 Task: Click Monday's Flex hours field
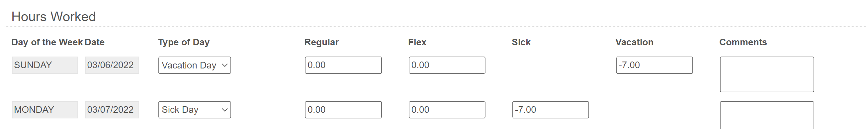447,110
